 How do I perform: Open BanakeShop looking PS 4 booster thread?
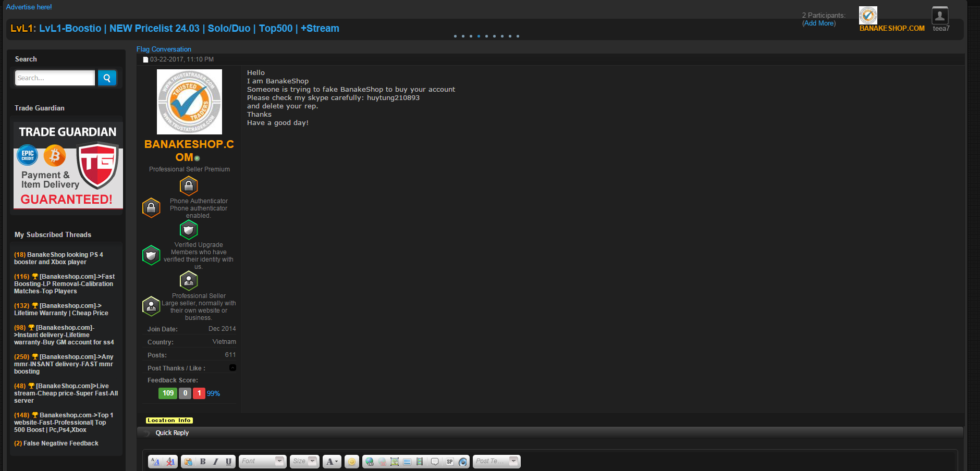[58, 258]
